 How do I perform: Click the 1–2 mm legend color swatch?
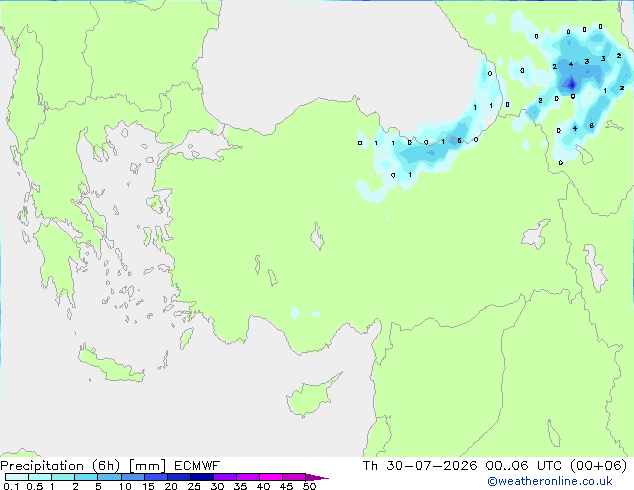(x=63, y=477)
